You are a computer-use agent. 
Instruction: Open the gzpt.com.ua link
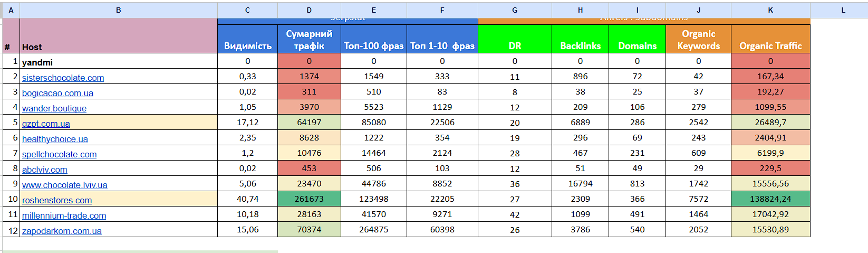click(x=46, y=124)
